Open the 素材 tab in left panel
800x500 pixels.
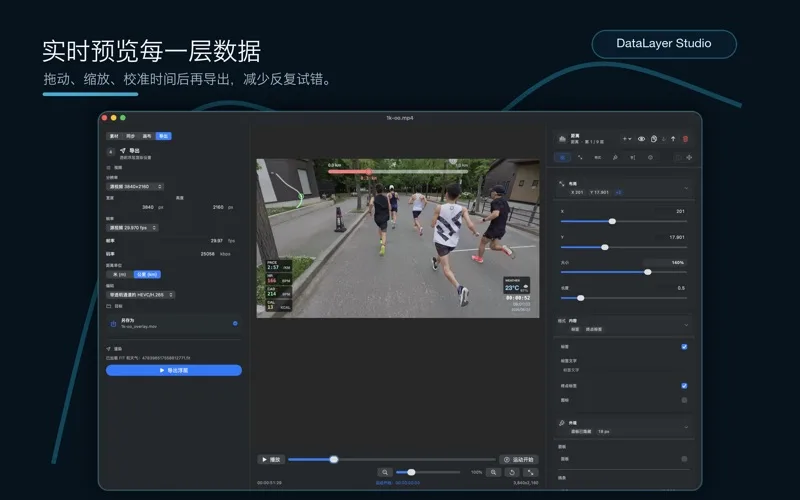(114, 136)
